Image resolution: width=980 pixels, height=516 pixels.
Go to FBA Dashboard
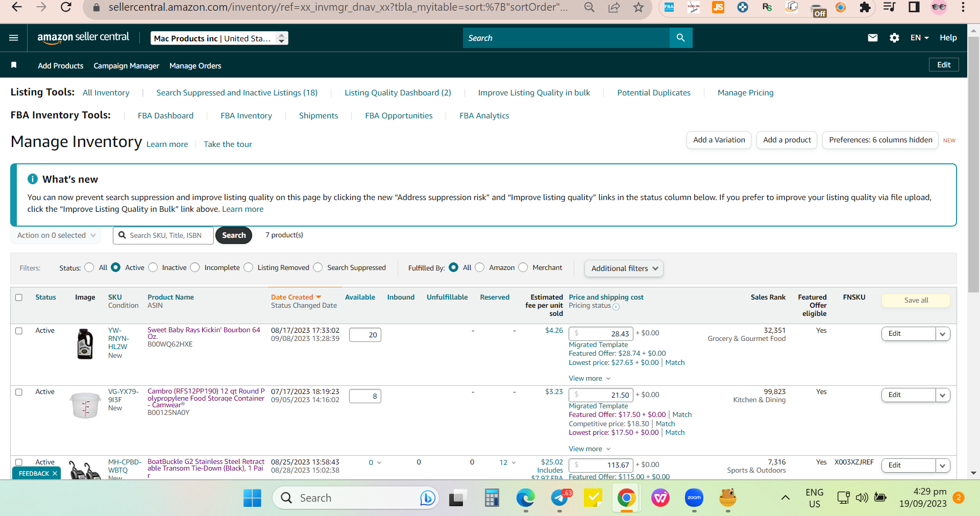coord(166,116)
